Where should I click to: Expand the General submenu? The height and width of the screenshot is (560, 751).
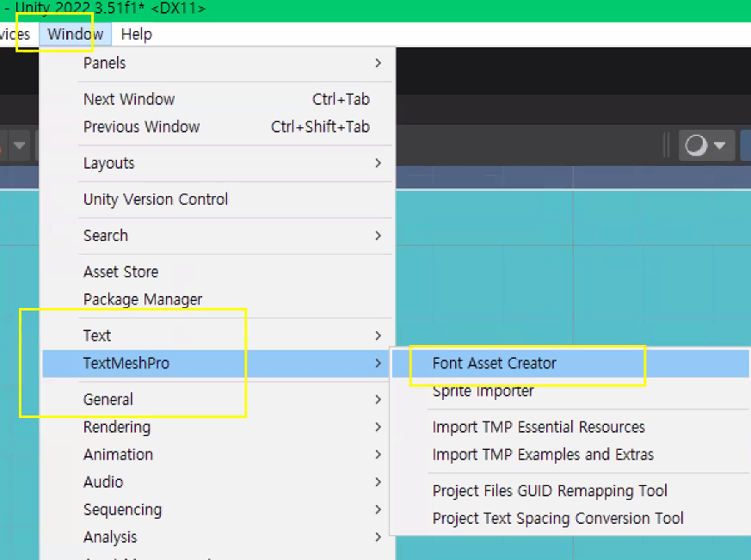(218, 399)
